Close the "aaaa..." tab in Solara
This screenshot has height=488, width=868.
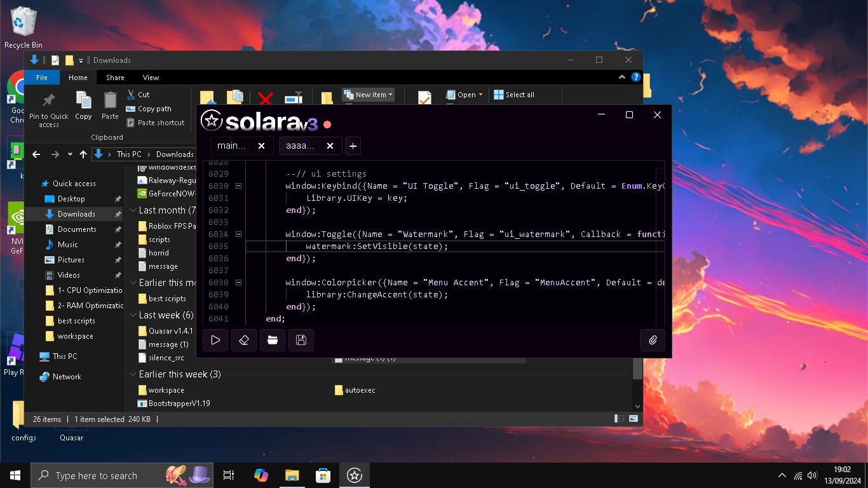pyautogui.click(x=330, y=146)
